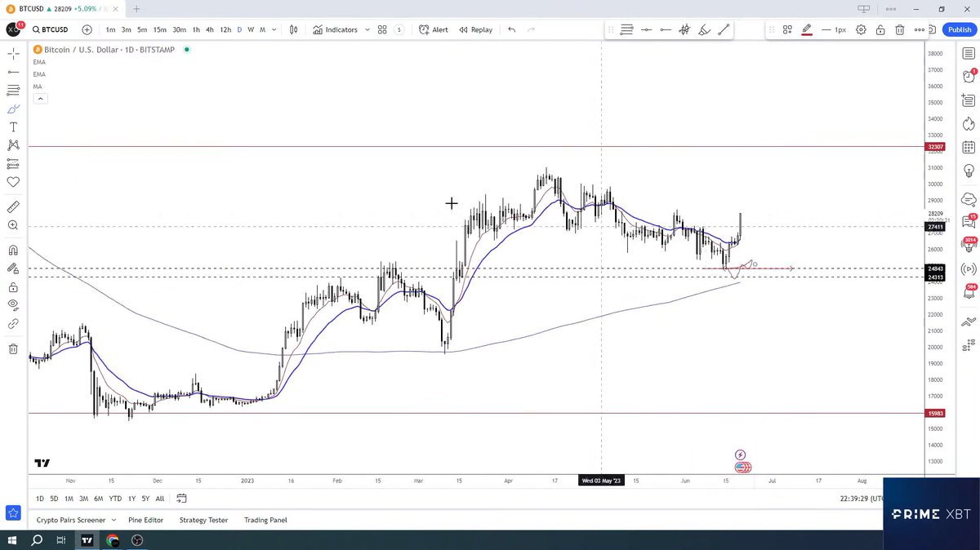Open the BTCUSD symbol search
Viewport: 980px width, 550px height.
pyautogui.click(x=49, y=29)
